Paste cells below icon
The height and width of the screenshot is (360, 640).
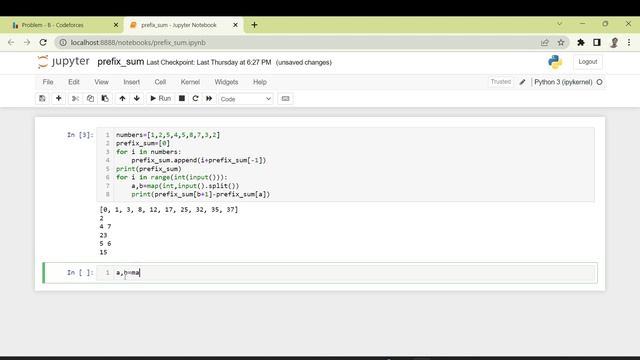105,98
